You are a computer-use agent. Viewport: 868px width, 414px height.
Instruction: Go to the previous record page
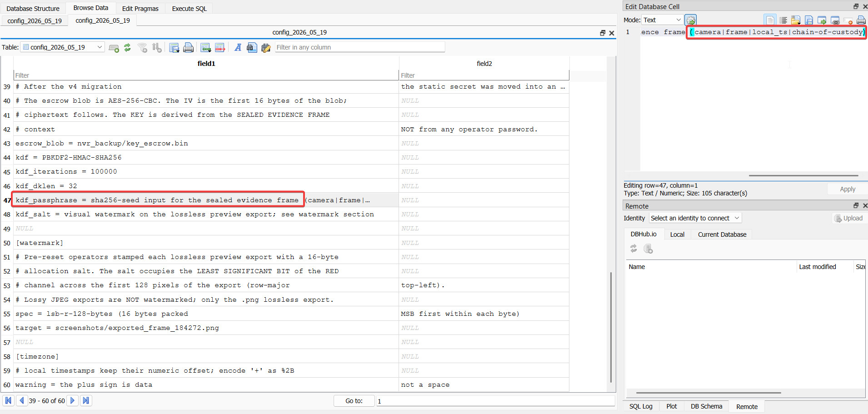coord(22,400)
